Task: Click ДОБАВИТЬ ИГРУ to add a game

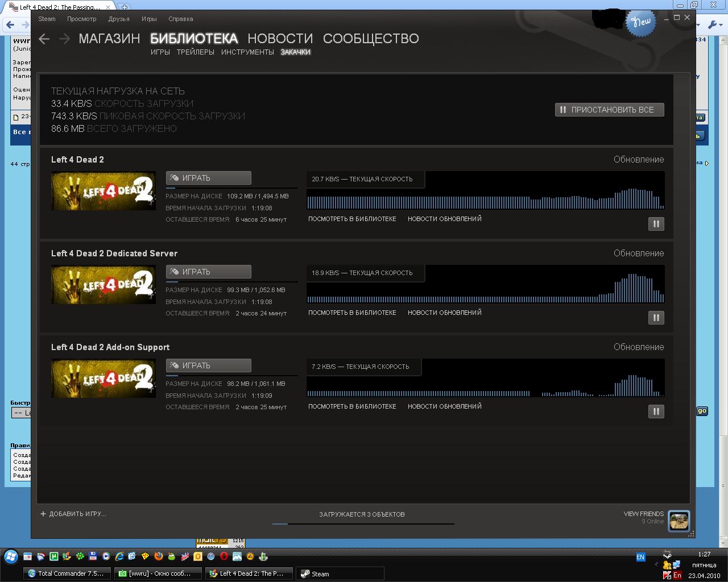Action: (78, 514)
